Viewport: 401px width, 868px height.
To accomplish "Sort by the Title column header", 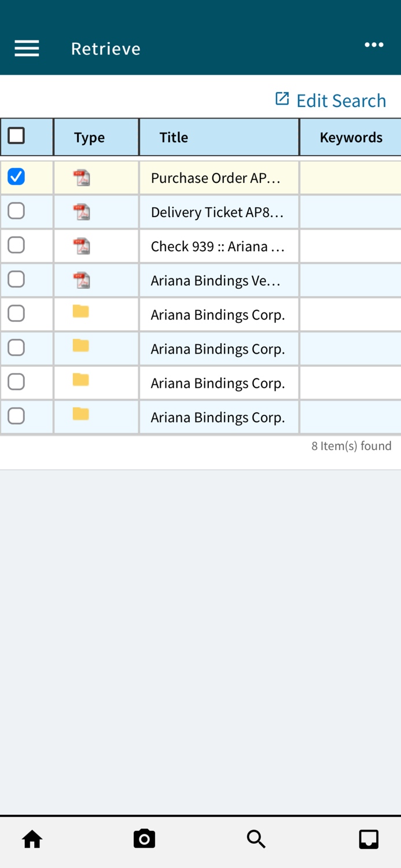I will click(x=174, y=137).
